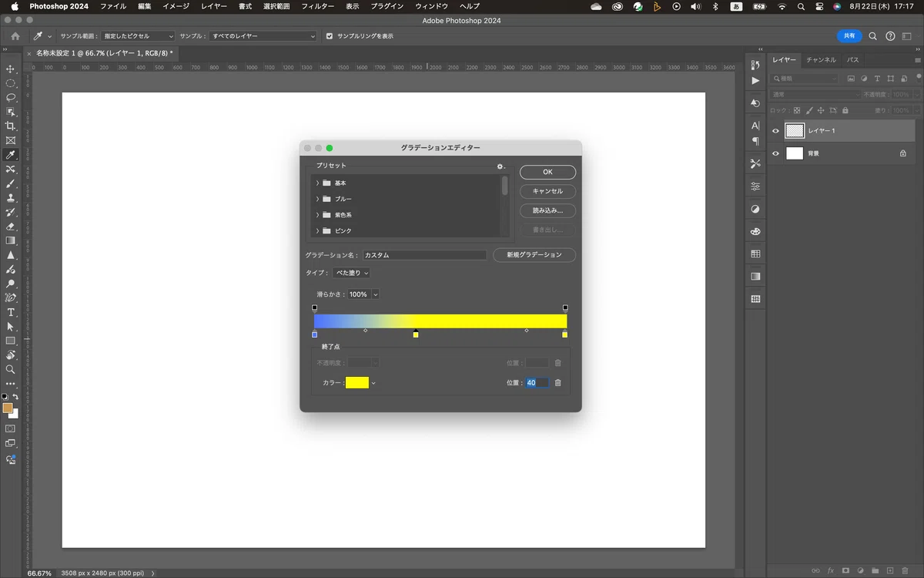Toggle lock image pixels brush icon
The width and height of the screenshot is (924, 578).
point(808,110)
